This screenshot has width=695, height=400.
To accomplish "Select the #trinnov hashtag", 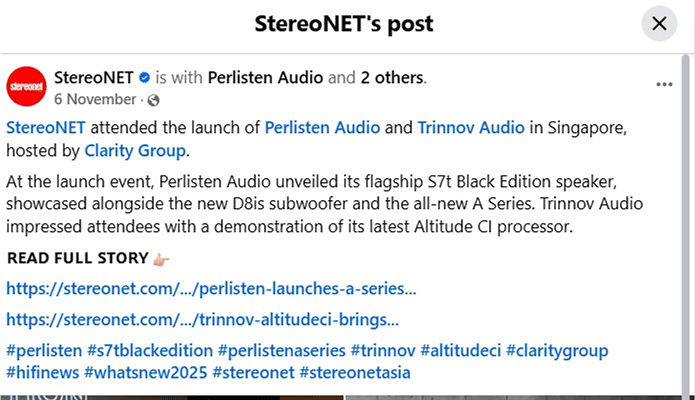I will point(382,351).
